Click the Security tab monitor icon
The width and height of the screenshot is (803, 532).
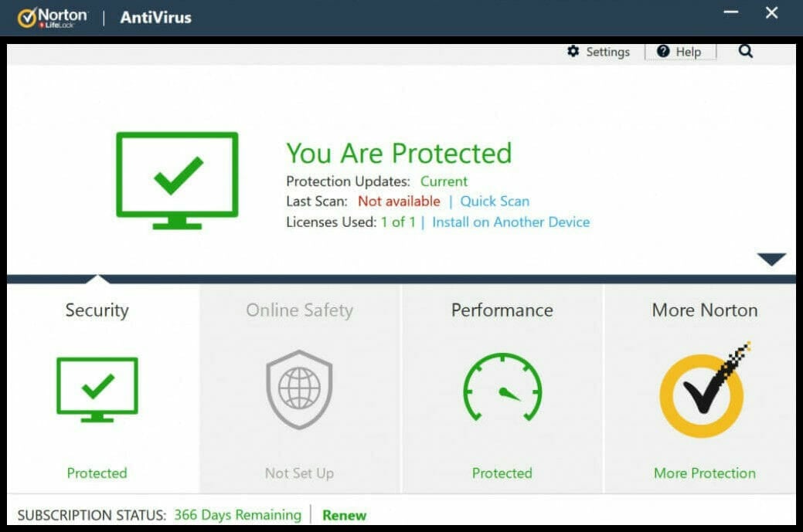click(97, 390)
